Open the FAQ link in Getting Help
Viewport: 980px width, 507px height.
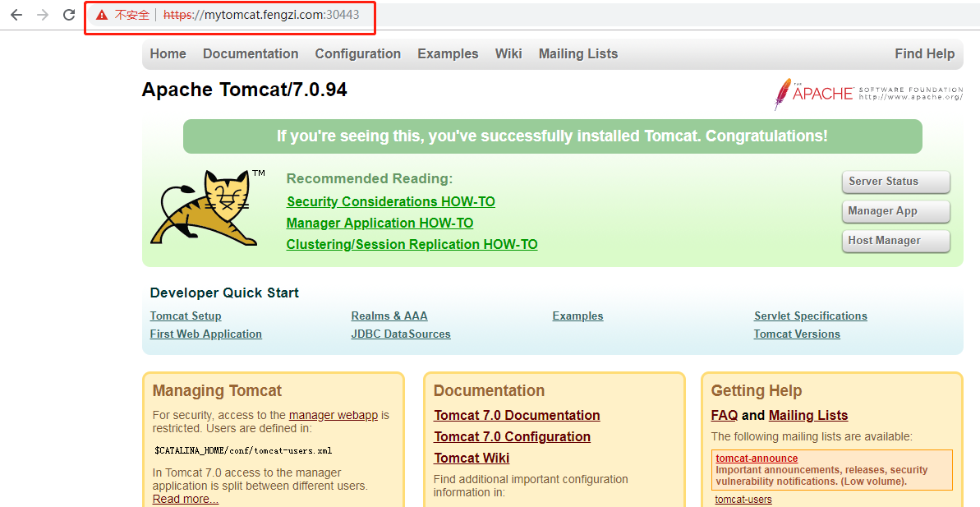tap(725, 416)
